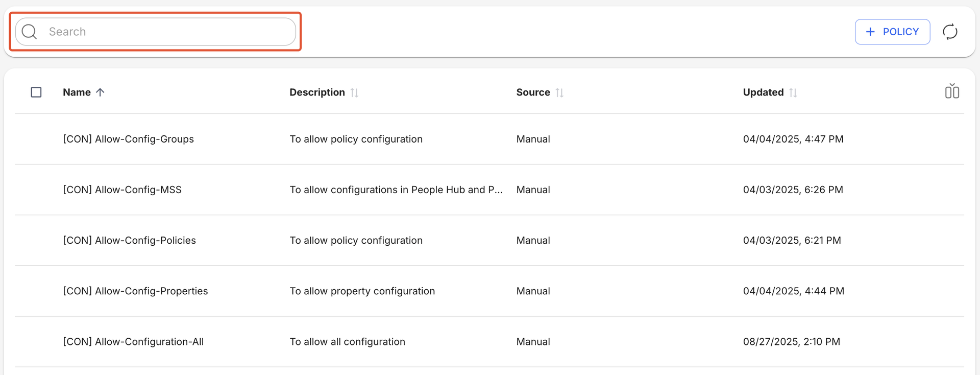
Task: Open [CON] Allow-Config-Groups policy
Action: 128,139
